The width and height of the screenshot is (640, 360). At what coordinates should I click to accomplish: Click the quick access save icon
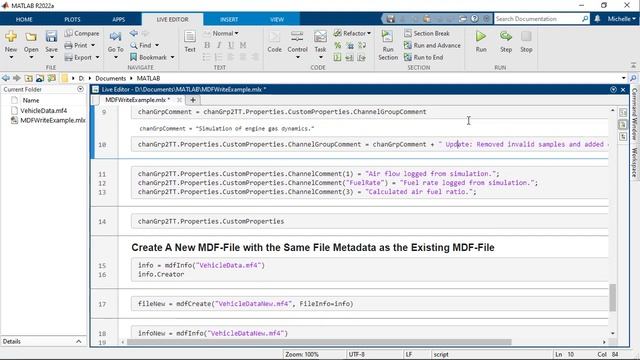tap(391, 19)
